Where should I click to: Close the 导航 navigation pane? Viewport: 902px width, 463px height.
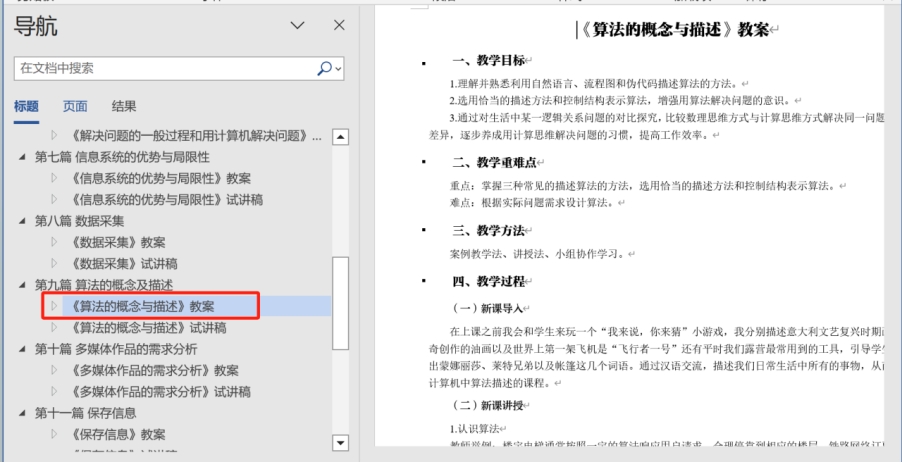coord(339,25)
